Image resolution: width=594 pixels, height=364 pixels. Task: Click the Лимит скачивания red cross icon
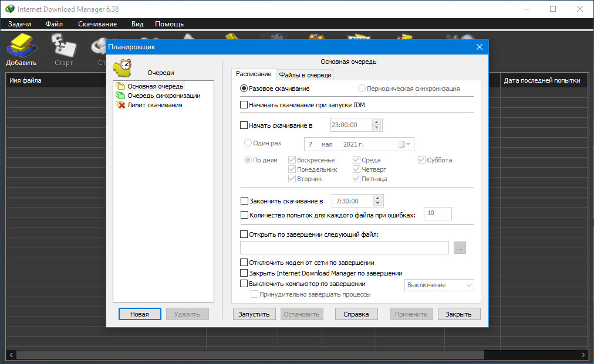[120, 105]
